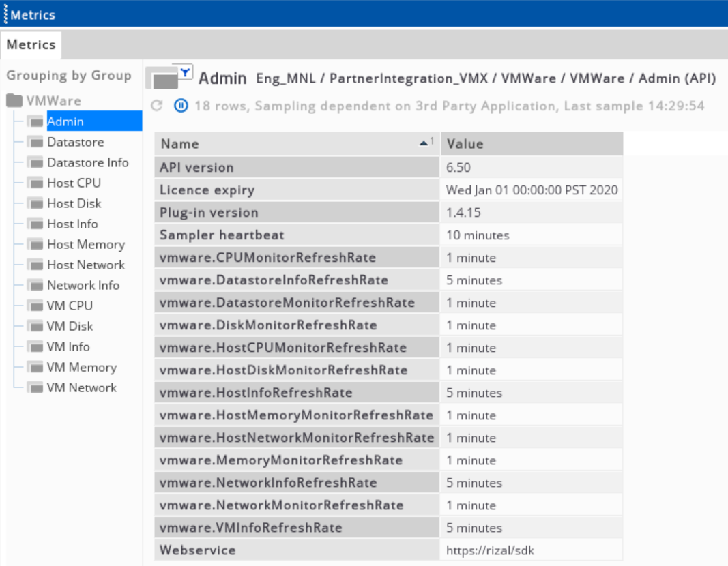This screenshot has width=728, height=566.
Task: Grab the Metrics panel drag handle dots
Action: pos(5,14)
